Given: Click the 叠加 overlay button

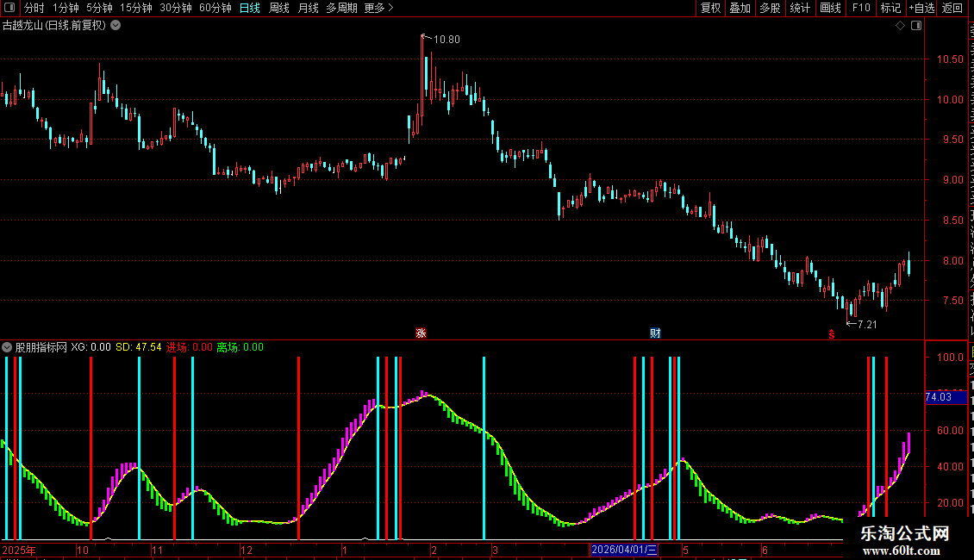Looking at the screenshot, I should point(740,8).
